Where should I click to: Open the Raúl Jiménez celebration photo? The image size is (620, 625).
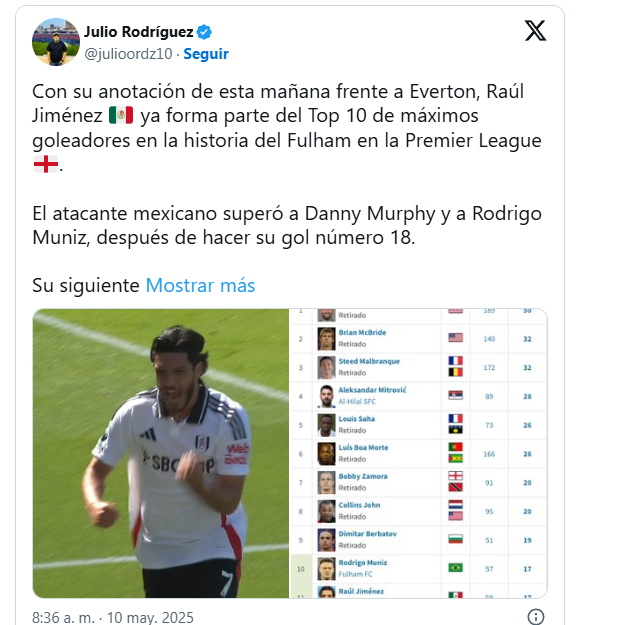coord(161,453)
